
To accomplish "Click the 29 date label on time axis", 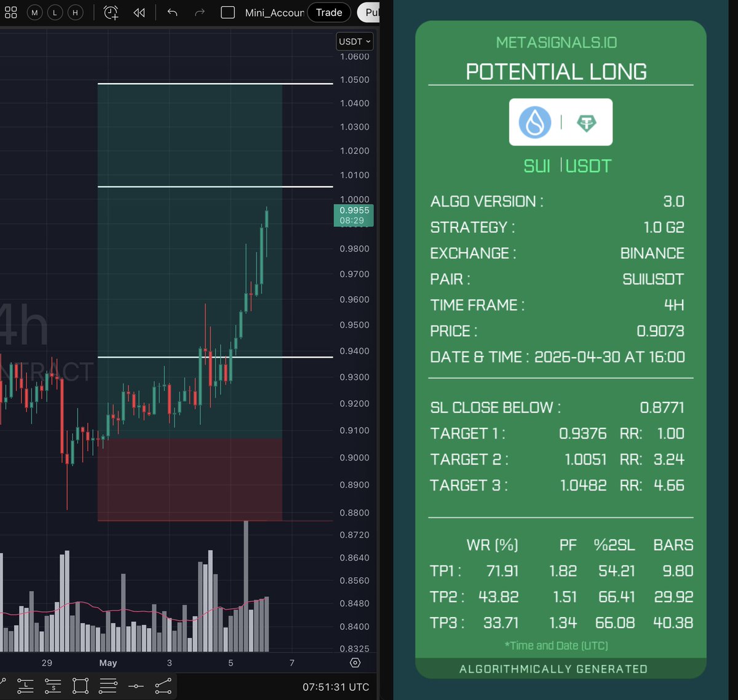I will tap(47, 663).
